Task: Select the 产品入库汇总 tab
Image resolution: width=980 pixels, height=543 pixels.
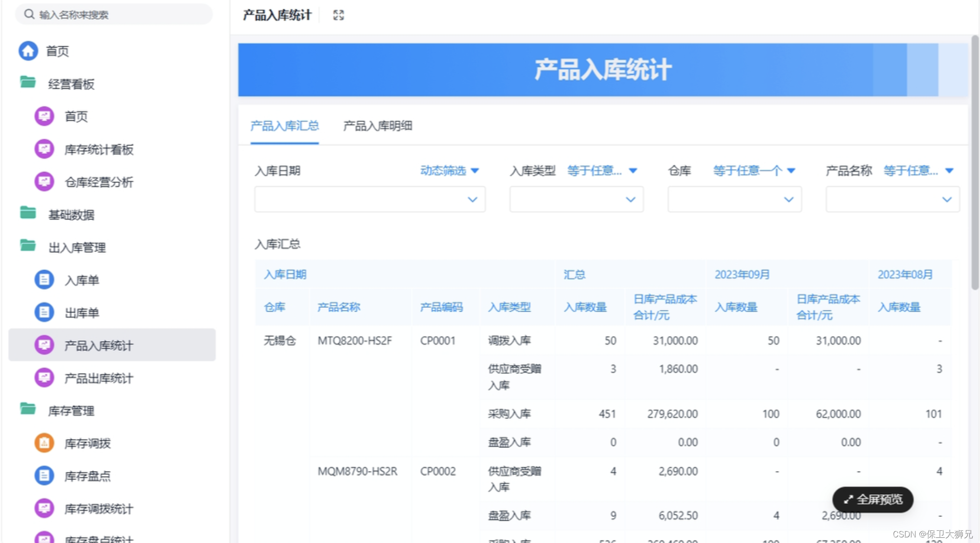Action: [284, 126]
